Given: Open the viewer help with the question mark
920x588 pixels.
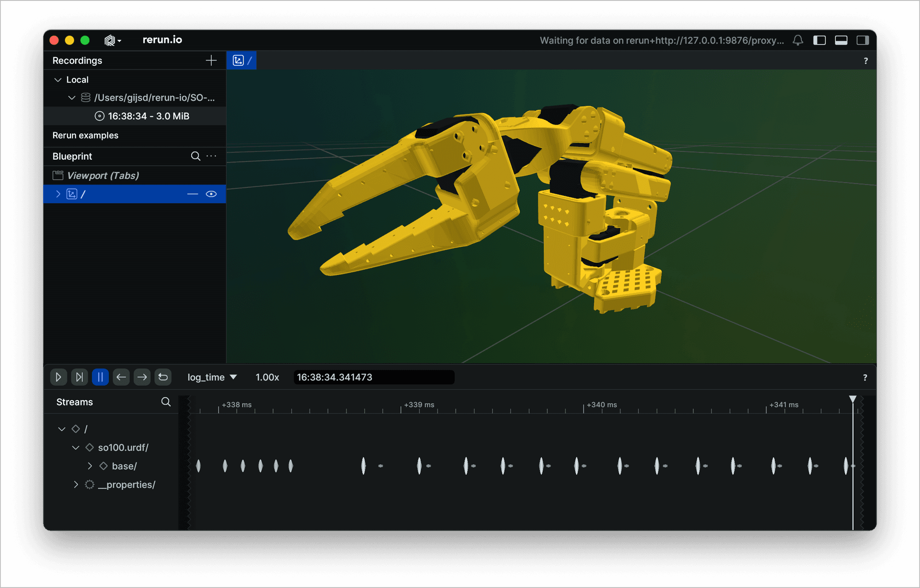Looking at the screenshot, I should [865, 60].
